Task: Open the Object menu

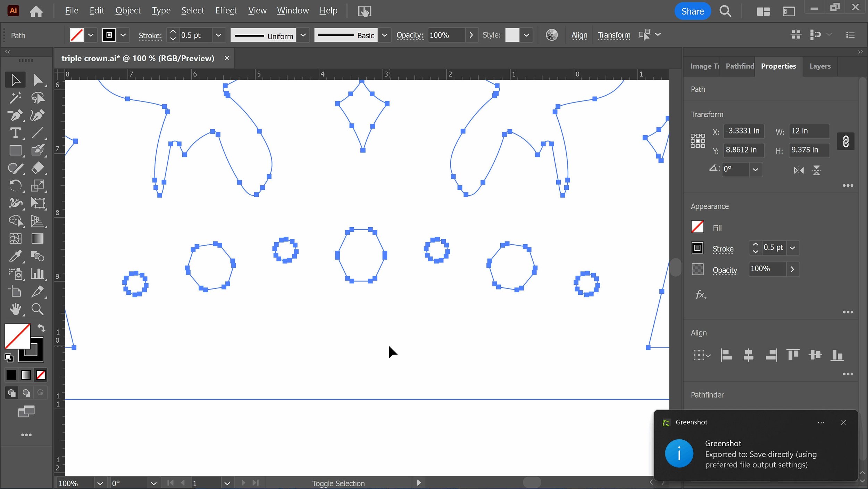Action: point(128,11)
